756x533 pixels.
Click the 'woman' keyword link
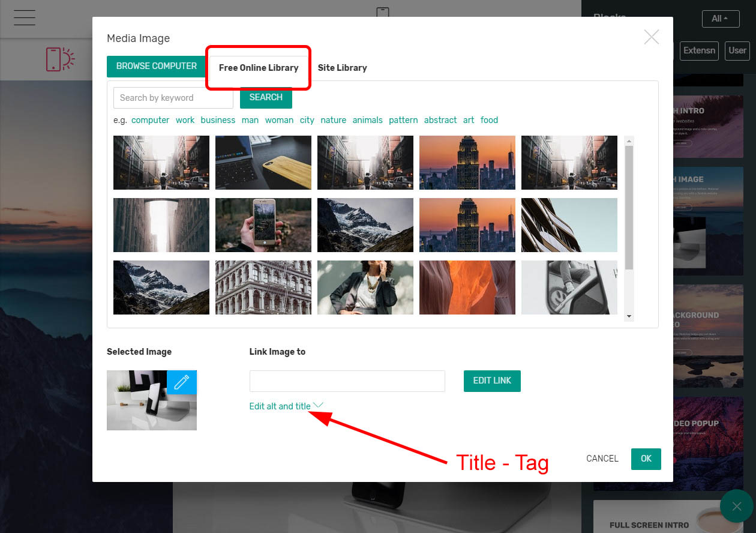279,120
